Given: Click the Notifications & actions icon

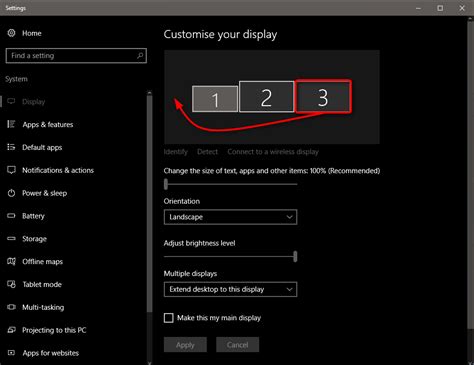Looking at the screenshot, I should pos(11,170).
